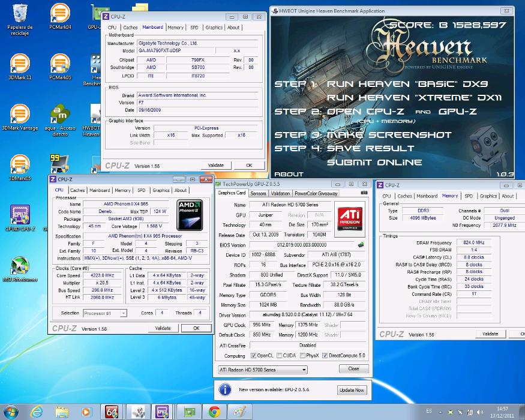The width and height of the screenshot is (525, 420).
Task: Click the GPU-Z screenshot camera icon
Action: 364,193
